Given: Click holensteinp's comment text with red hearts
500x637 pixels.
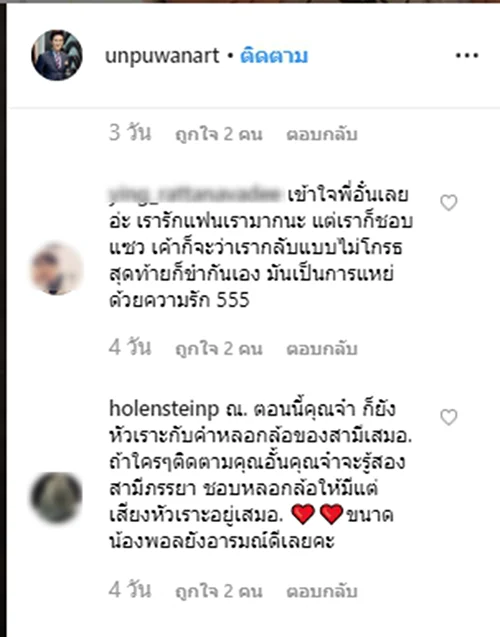Looking at the screenshot, I should click(x=260, y=475).
